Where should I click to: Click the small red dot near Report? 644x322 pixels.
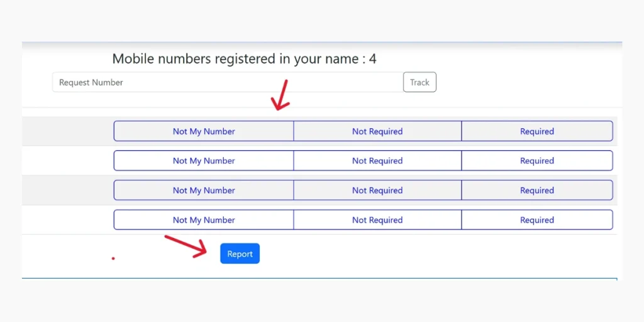coord(113,258)
